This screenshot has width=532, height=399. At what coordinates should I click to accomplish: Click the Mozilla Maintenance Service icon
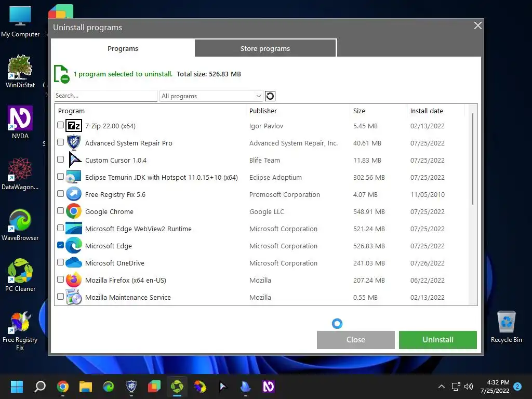74,297
